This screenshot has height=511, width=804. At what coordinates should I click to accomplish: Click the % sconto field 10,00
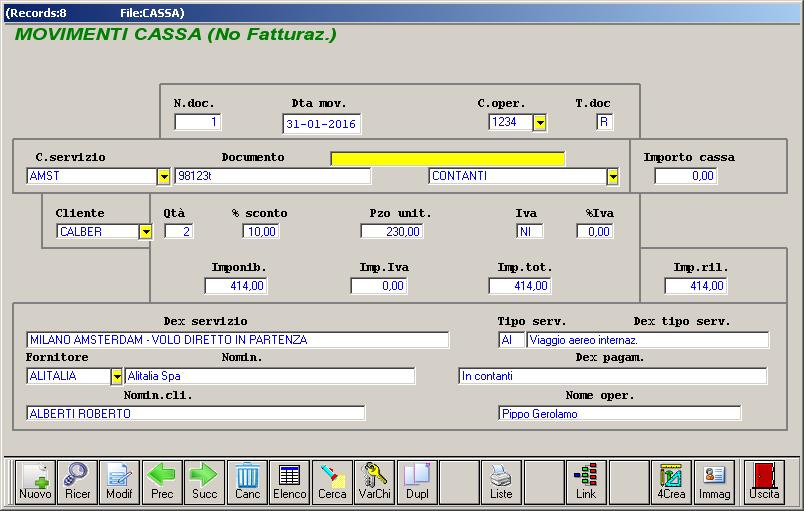point(260,232)
